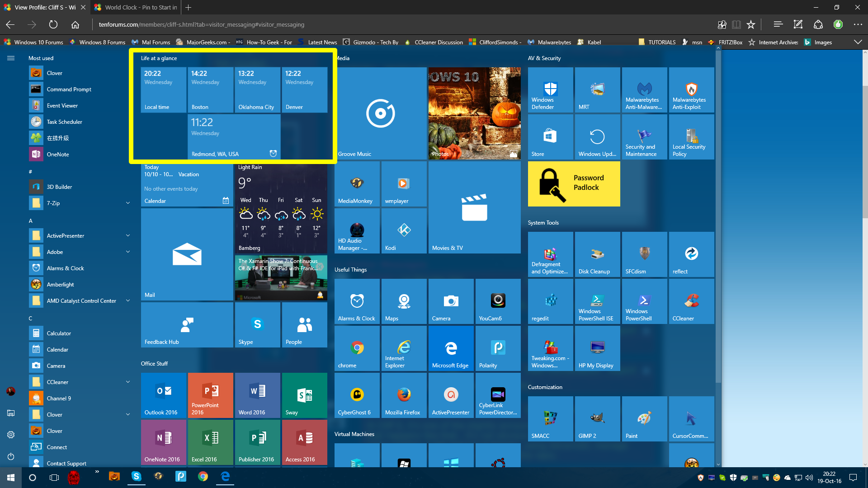
Task: Add page to favorites star icon
Action: [x=751, y=24]
